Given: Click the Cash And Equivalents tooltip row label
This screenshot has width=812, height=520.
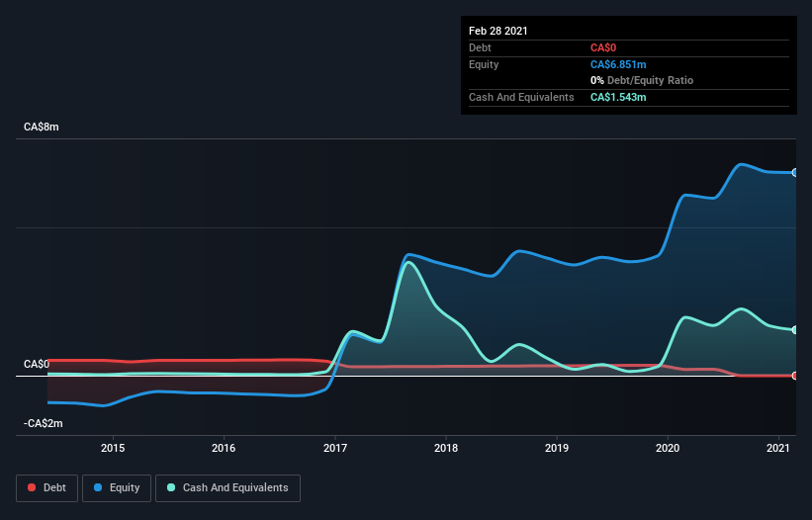Looking at the screenshot, I should 521,97.
